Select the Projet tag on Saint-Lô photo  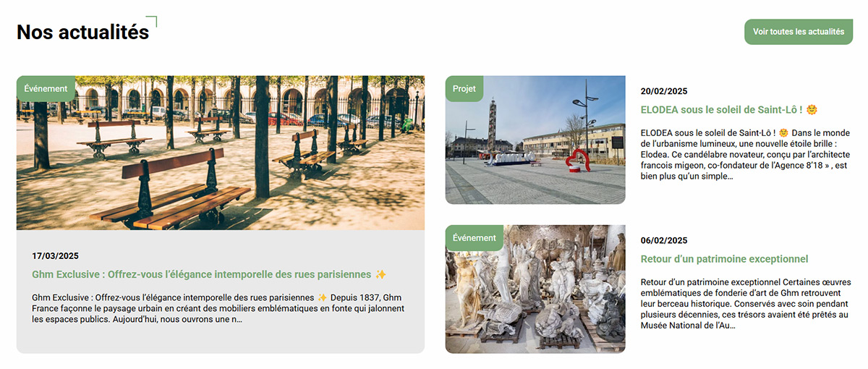[464, 89]
